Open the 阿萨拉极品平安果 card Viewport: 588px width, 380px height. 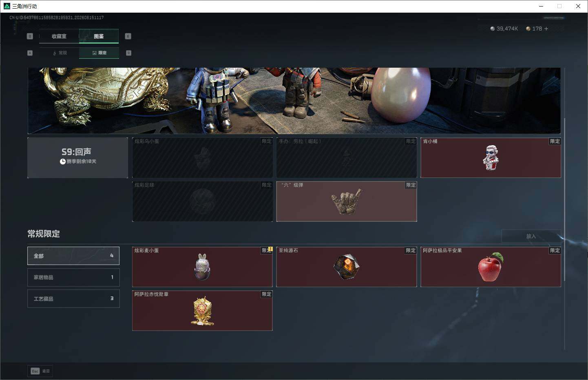491,267
